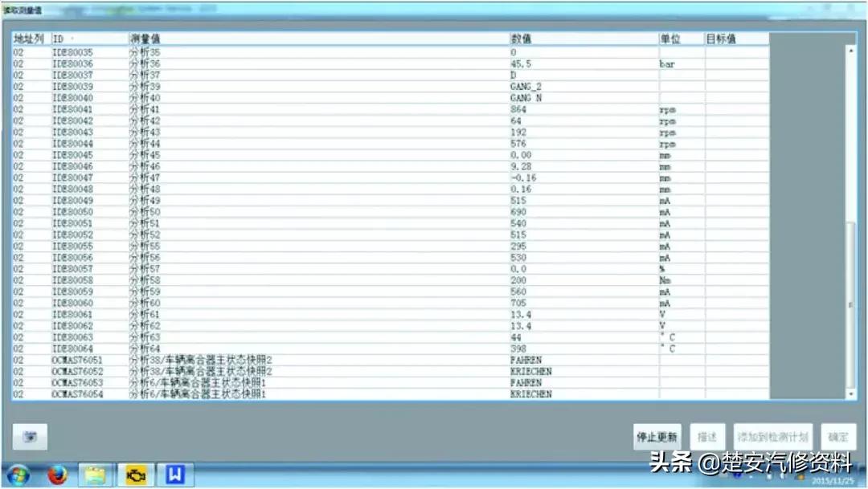
Task: Click the scrollbar up arrow in measurement list
Action: click(851, 51)
